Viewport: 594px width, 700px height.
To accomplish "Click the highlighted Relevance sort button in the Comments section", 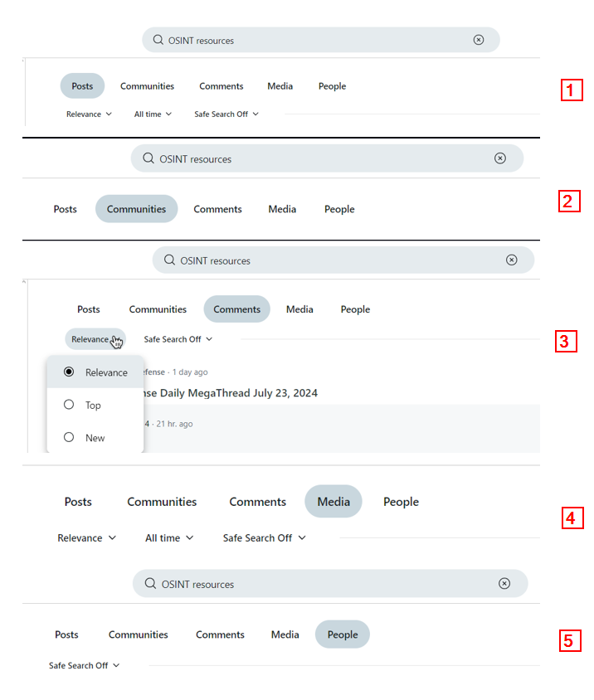I will click(95, 339).
